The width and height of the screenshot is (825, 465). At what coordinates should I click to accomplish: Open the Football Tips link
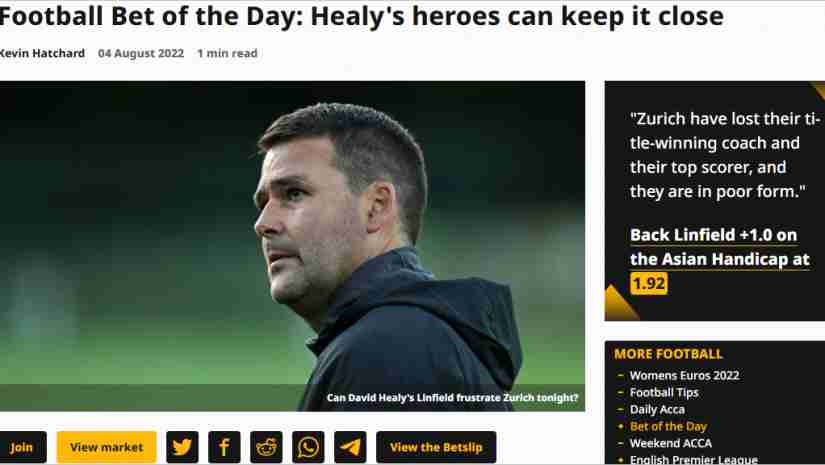pos(664,392)
